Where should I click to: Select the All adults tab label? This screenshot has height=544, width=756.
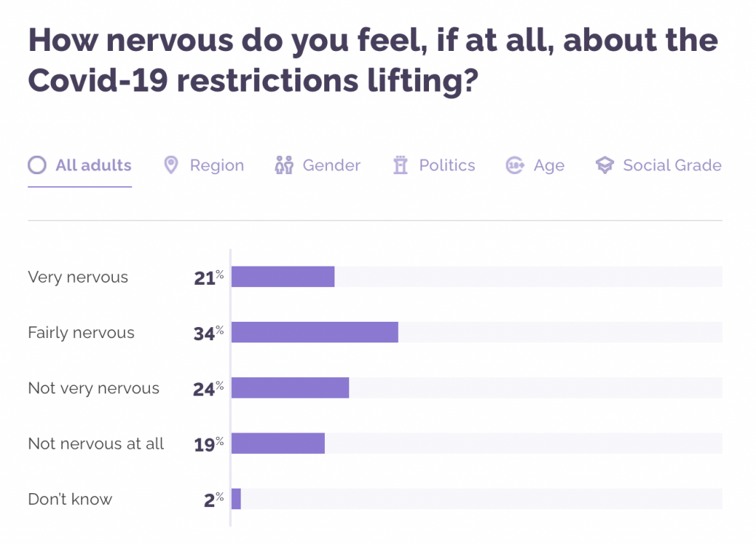pos(94,165)
